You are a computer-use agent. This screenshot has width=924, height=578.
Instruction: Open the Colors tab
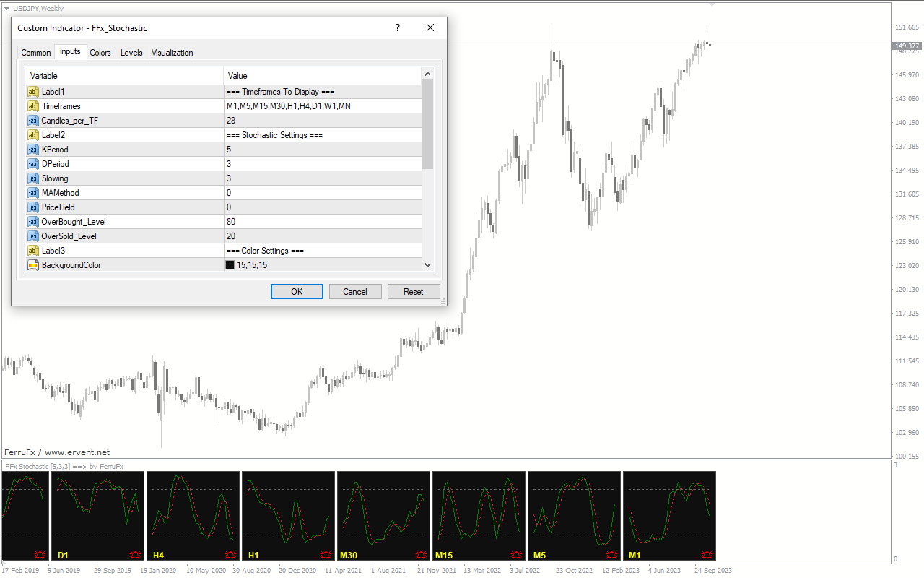coord(100,53)
